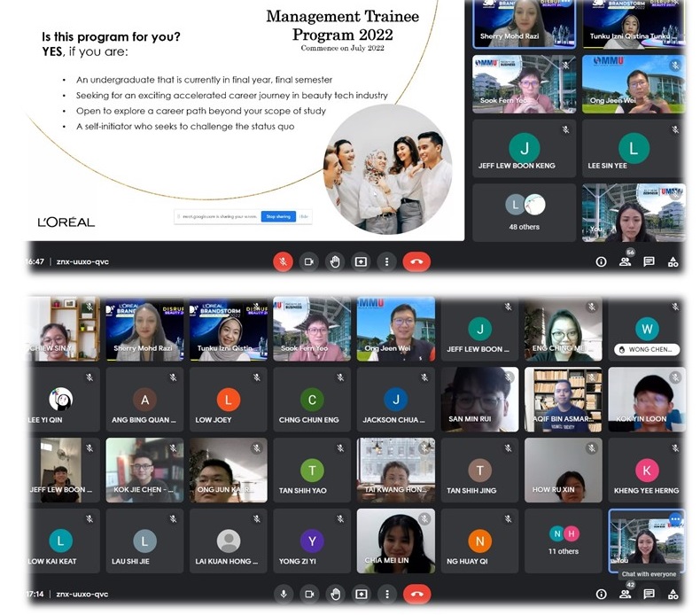Open chat panel in slide-sharing meeting
Screen dimensions: 700x615
pos(649,261)
